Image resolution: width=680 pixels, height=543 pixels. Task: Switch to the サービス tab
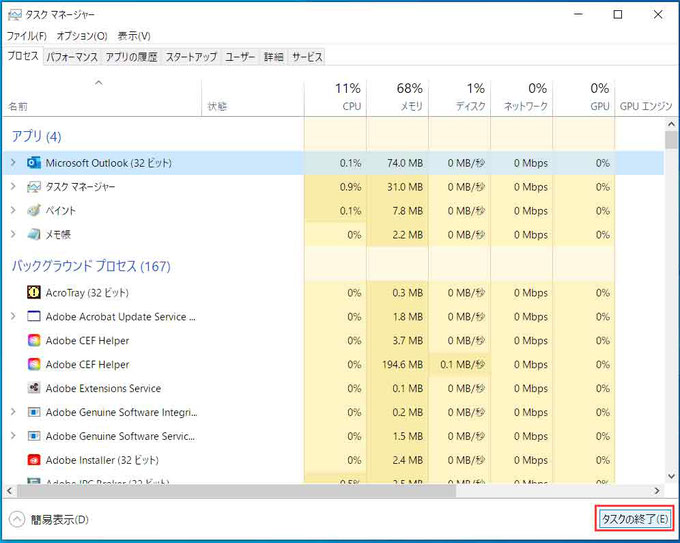tap(307, 57)
